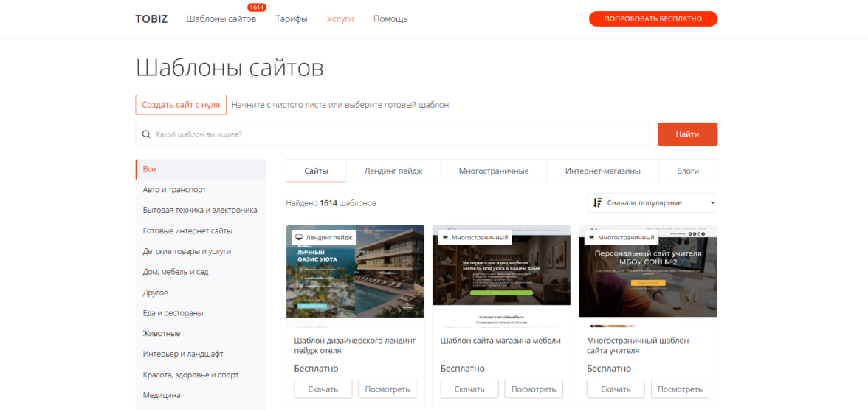This screenshot has height=410, width=868.
Task: Select the Интернет-магазины tab
Action: coord(603,171)
